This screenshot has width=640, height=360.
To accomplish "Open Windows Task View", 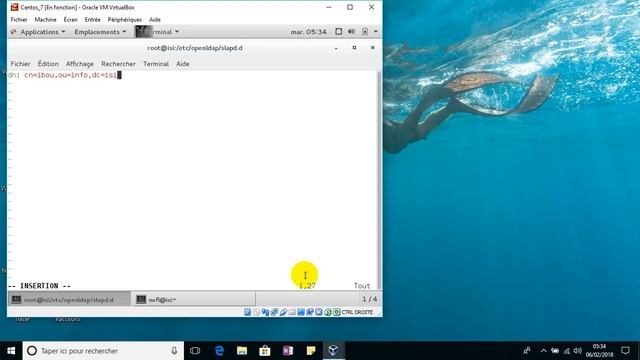I will [195, 351].
